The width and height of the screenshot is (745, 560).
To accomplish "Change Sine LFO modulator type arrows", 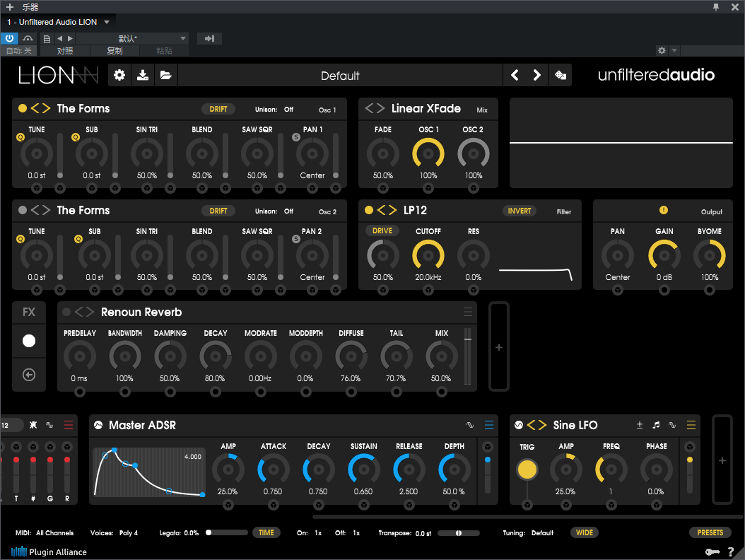I will [537, 425].
